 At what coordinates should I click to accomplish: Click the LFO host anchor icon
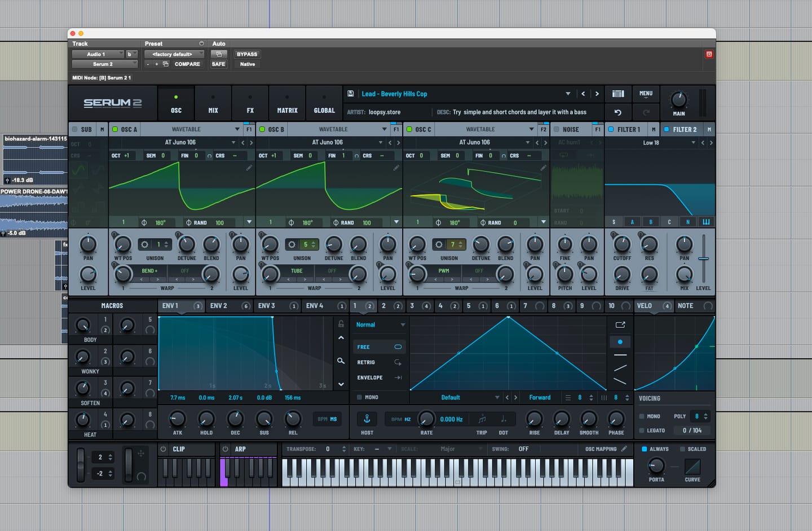tap(367, 419)
